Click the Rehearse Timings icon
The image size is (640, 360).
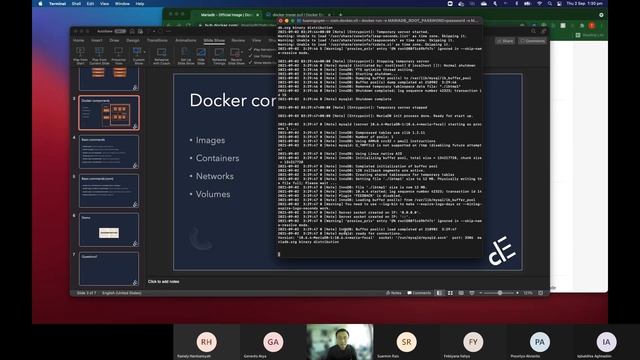(x=219, y=52)
